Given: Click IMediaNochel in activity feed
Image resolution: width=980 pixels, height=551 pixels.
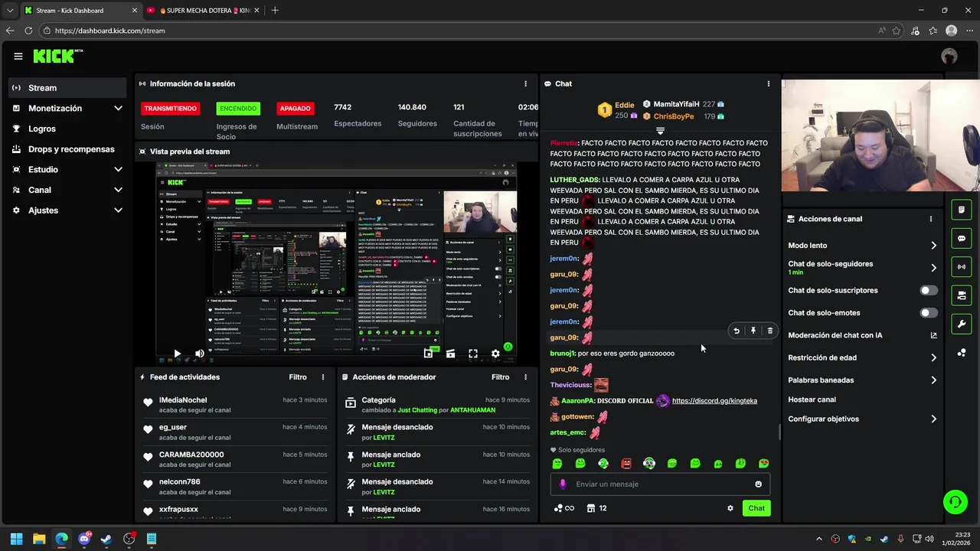Looking at the screenshot, I should (183, 400).
